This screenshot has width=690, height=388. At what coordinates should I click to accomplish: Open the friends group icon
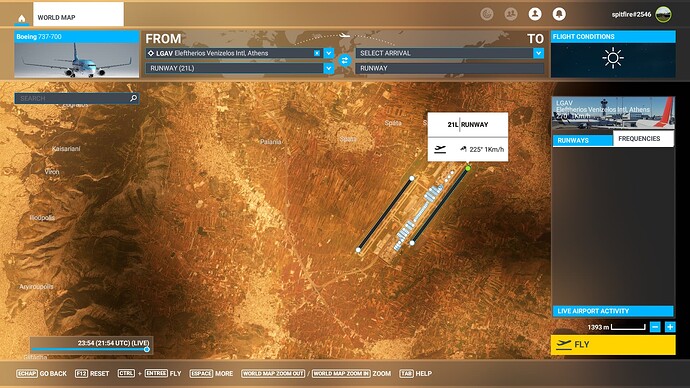pos(511,14)
